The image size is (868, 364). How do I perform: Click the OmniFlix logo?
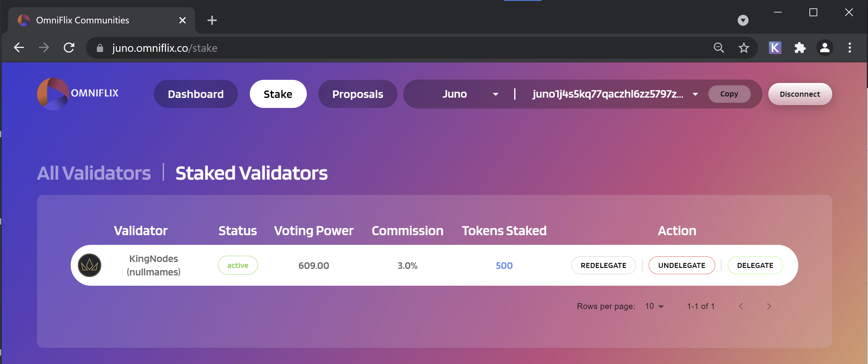(x=78, y=94)
